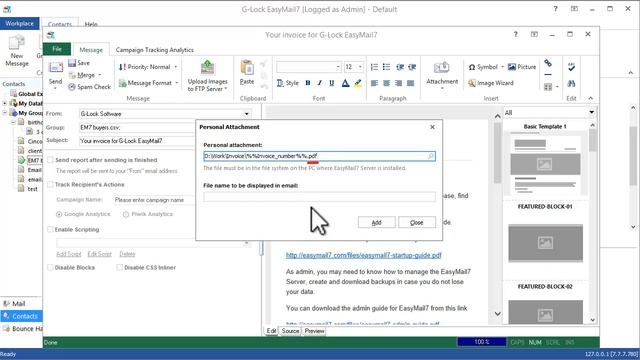The width and height of the screenshot is (640, 360).
Task: Open the Message Format dropdown
Action: (x=149, y=83)
